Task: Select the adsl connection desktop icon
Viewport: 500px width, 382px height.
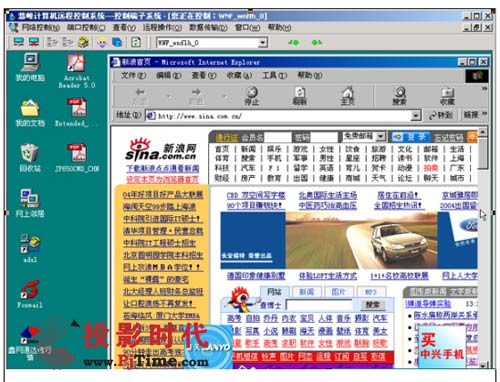Action: [x=30, y=248]
